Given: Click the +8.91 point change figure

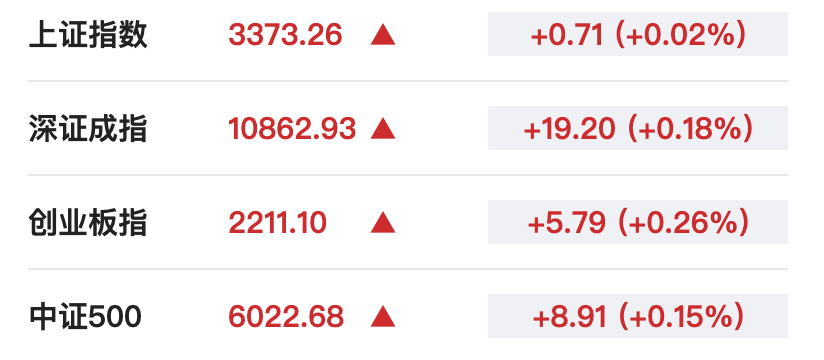Looking at the screenshot, I should [570, 317].
